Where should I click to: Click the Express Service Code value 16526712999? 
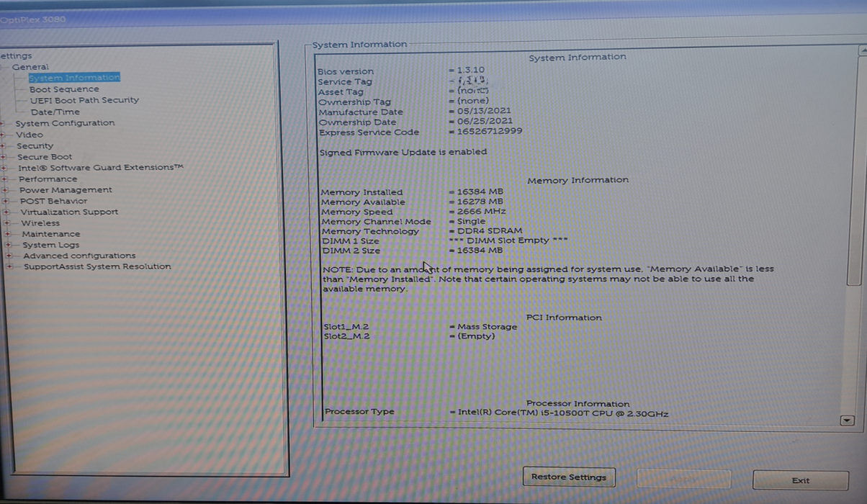pyautogui.click(x=490, y=132)
